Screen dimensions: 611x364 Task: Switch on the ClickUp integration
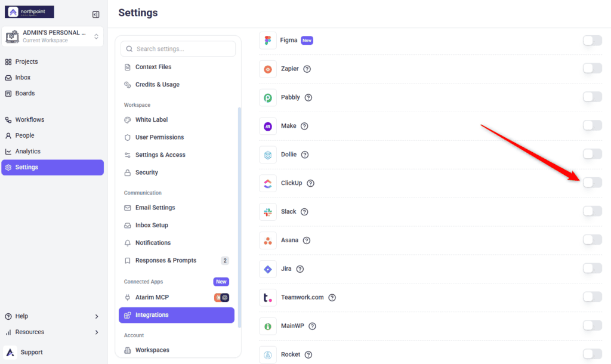pyautogui.click(x=593, y=183)
